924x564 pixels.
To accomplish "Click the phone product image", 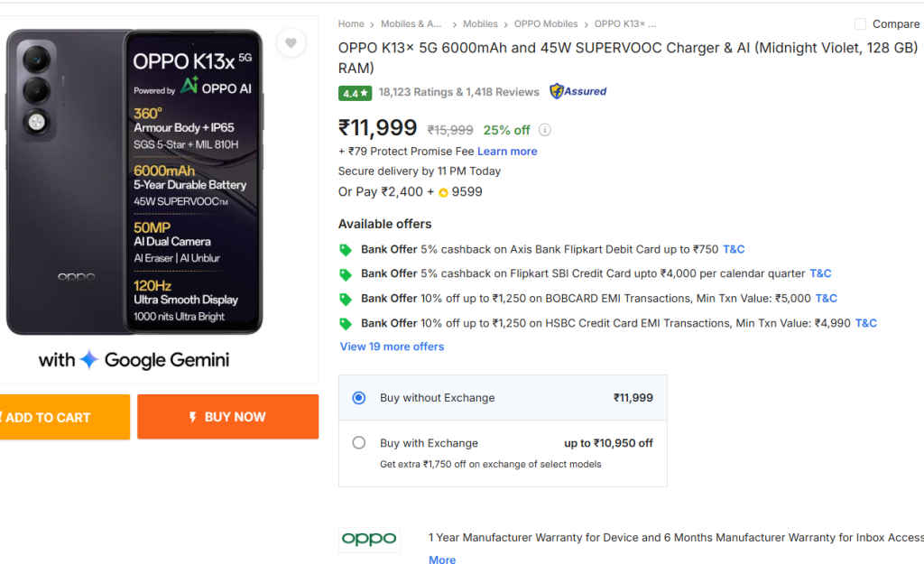I will click(x=134, y=180).
